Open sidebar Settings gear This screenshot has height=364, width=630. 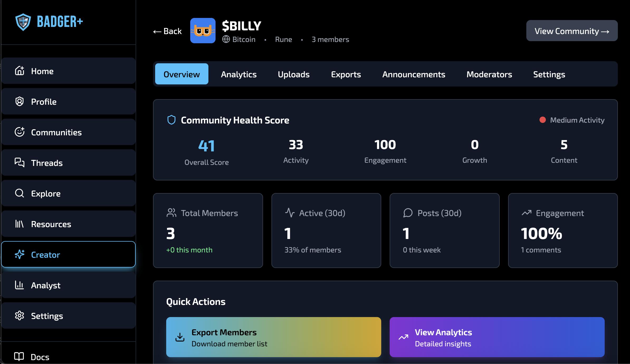(20, 316)
